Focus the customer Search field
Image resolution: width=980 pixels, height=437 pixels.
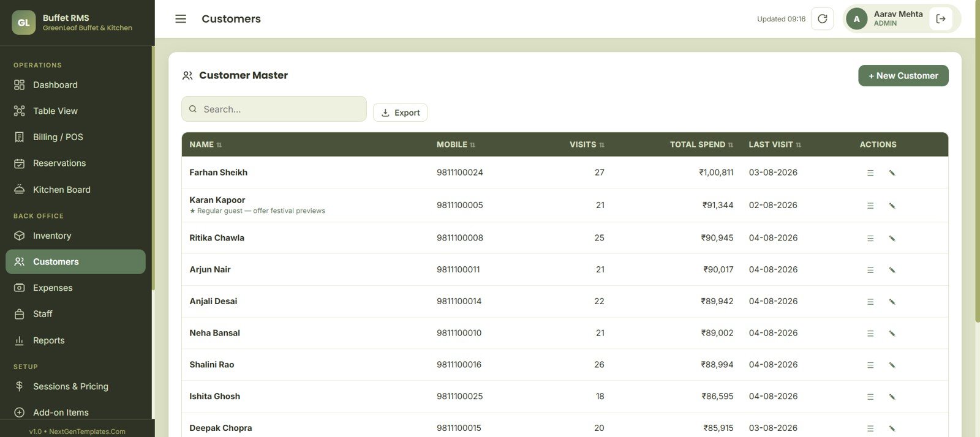coord(274,109)
